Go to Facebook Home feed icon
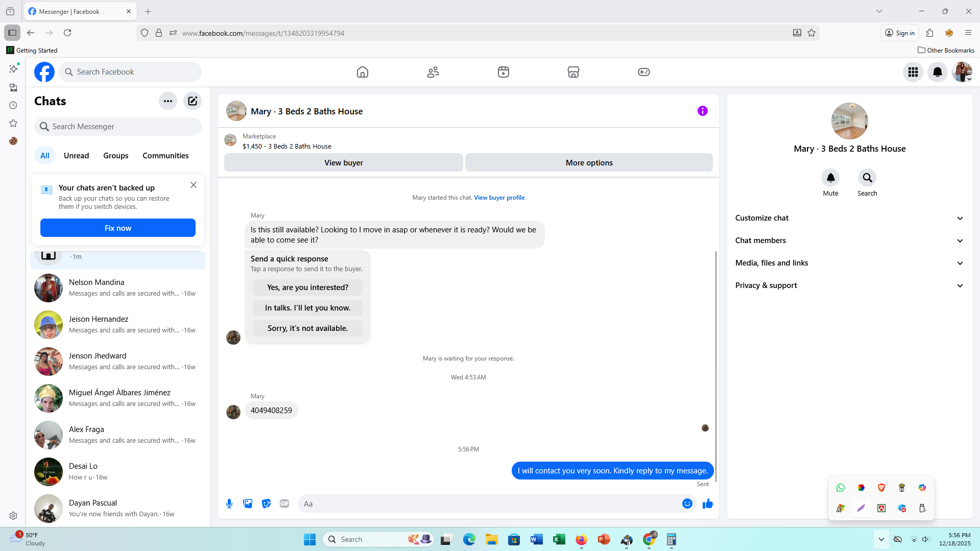The height and width of the screenshot is (551, 980). pos(363,72)
